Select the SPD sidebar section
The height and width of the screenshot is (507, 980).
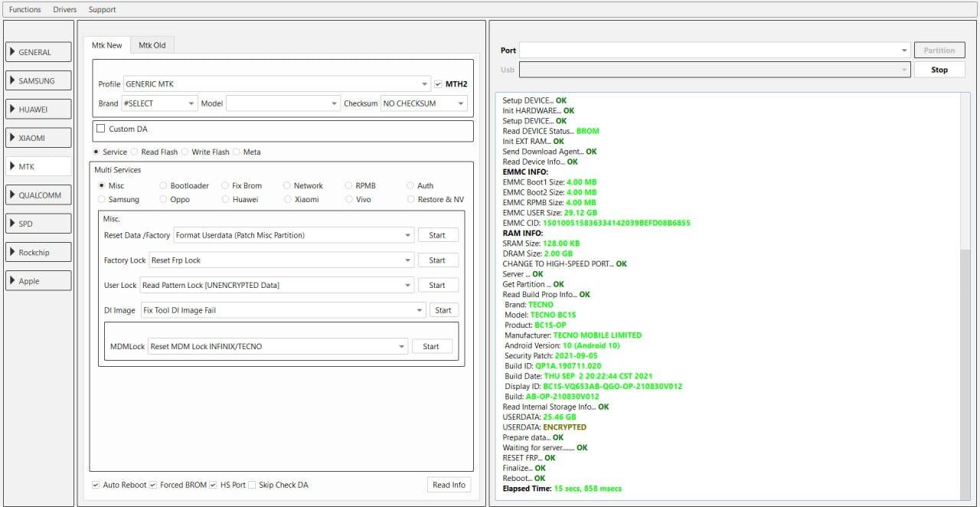[38, 224]
